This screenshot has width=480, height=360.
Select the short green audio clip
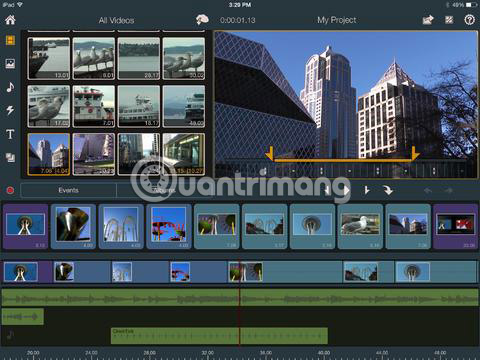23,317
